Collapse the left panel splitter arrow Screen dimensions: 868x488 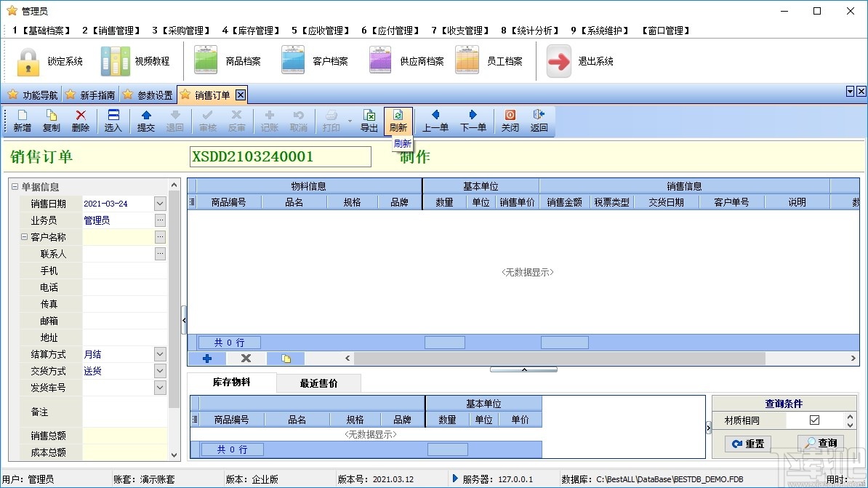(x=184, y=320)
